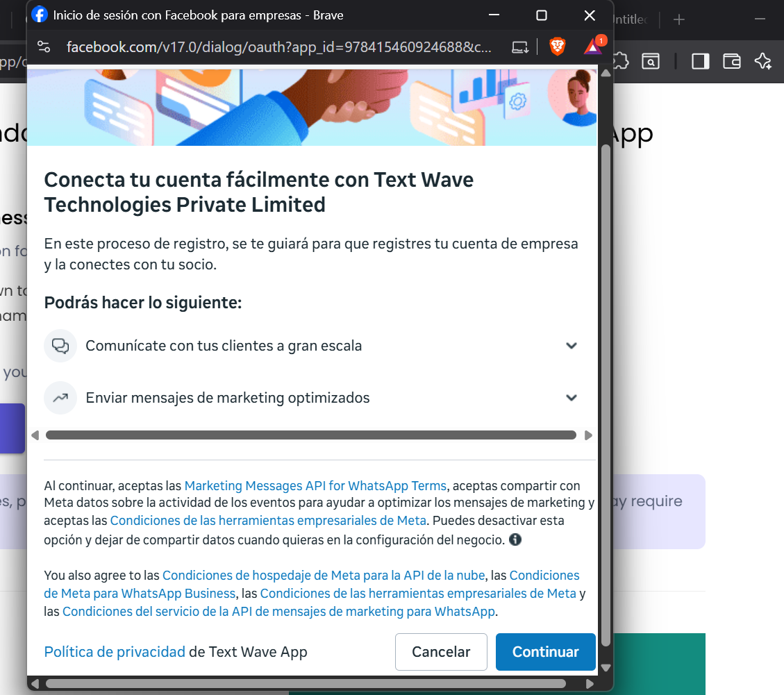
Task: Click right arrow of the middle horizontal scrollbar
Action: click(588, 435)
